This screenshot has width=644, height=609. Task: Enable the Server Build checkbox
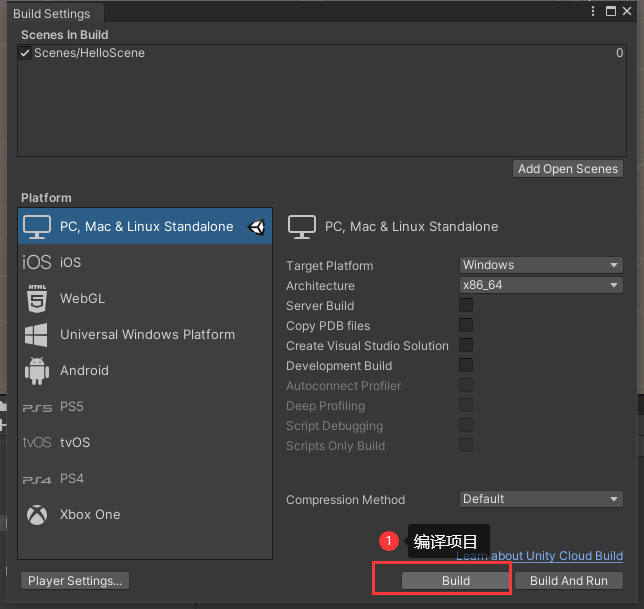click(466, 305)
